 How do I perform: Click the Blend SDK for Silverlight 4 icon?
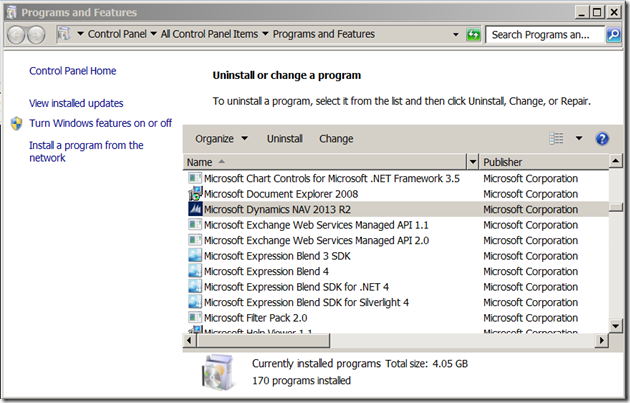point(195,302)
